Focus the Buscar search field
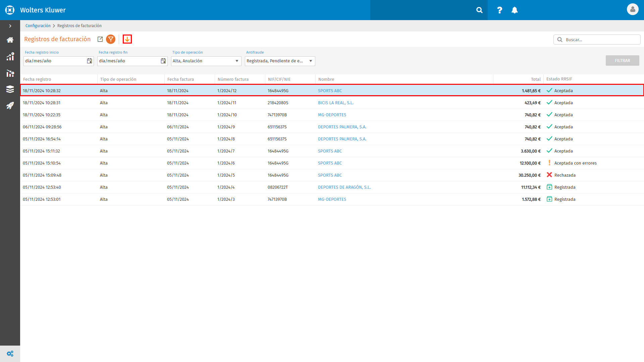The width and height of the screenshot is (644, 362). [x=597, y=40]
